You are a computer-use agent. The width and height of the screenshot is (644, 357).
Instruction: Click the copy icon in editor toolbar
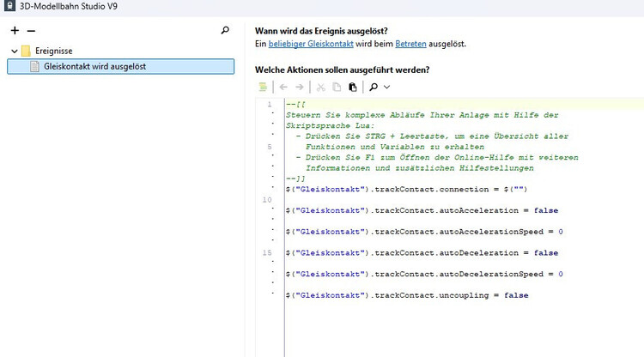pos(337,87)
